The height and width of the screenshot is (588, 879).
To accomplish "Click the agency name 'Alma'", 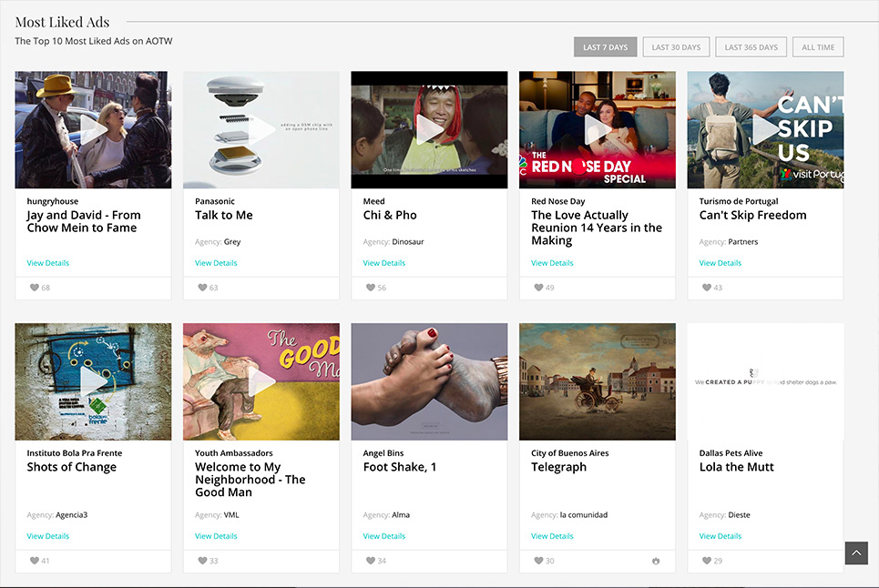I will tap(401, 514).
